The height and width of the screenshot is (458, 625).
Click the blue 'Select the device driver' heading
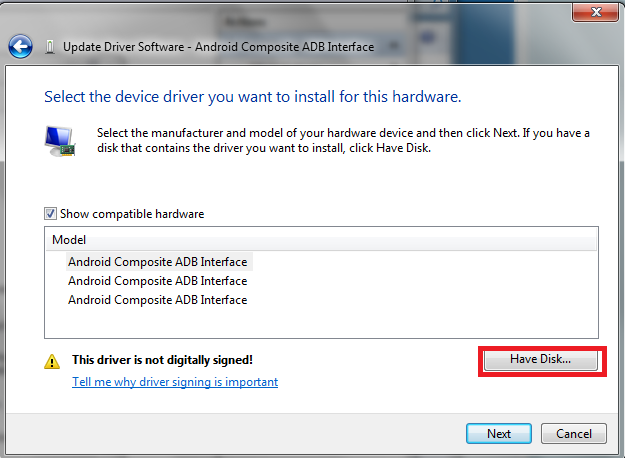[x=252, y=97]
